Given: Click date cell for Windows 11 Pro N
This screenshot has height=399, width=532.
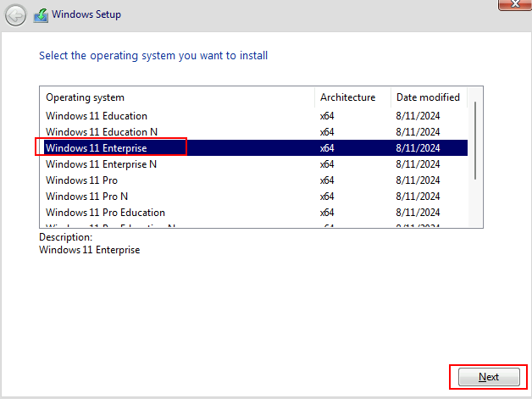Looking at the screenshot, I should (x=418, y=196).
